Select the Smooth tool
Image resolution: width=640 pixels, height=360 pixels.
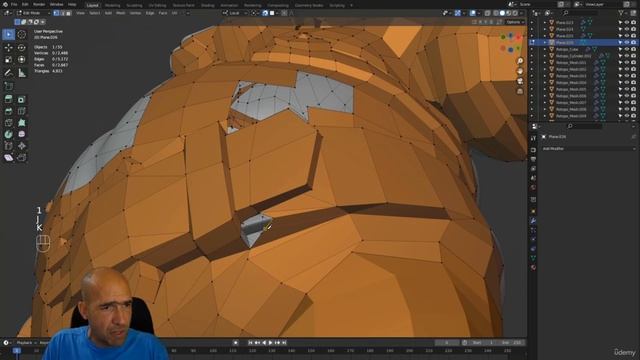[x=22, y=134]
